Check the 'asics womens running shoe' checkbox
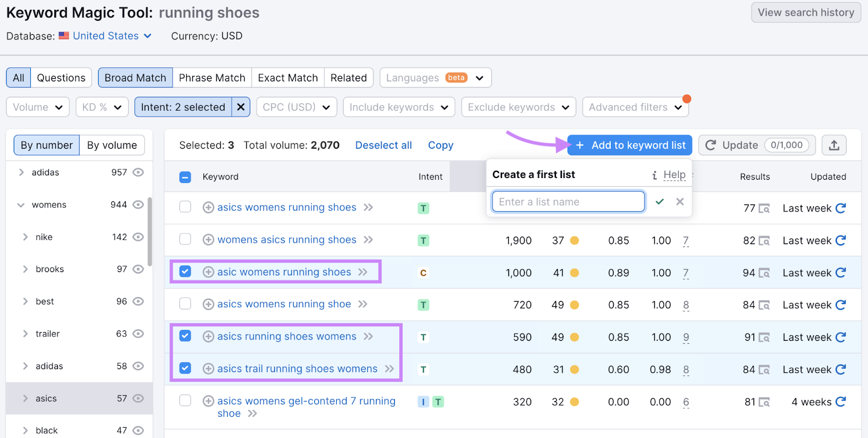The width and height of the screenshot is (868, 438). (185, 303)
